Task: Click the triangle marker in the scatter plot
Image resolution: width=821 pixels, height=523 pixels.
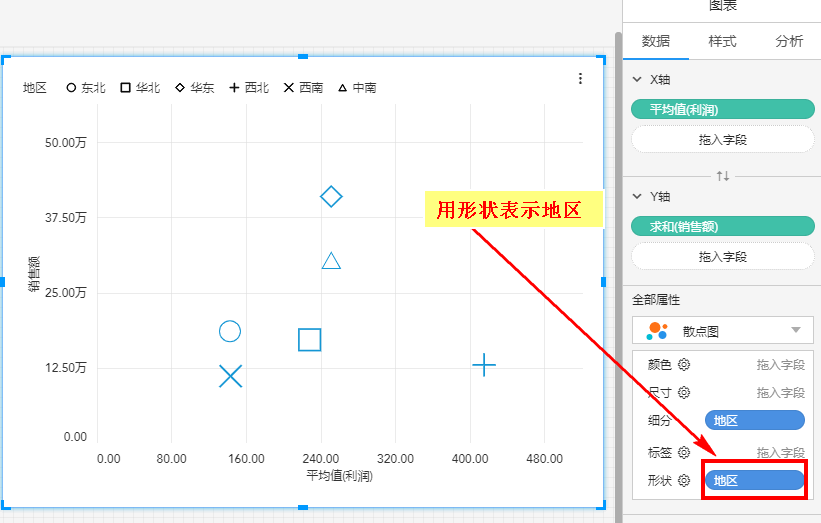Action: click(331, 261)
